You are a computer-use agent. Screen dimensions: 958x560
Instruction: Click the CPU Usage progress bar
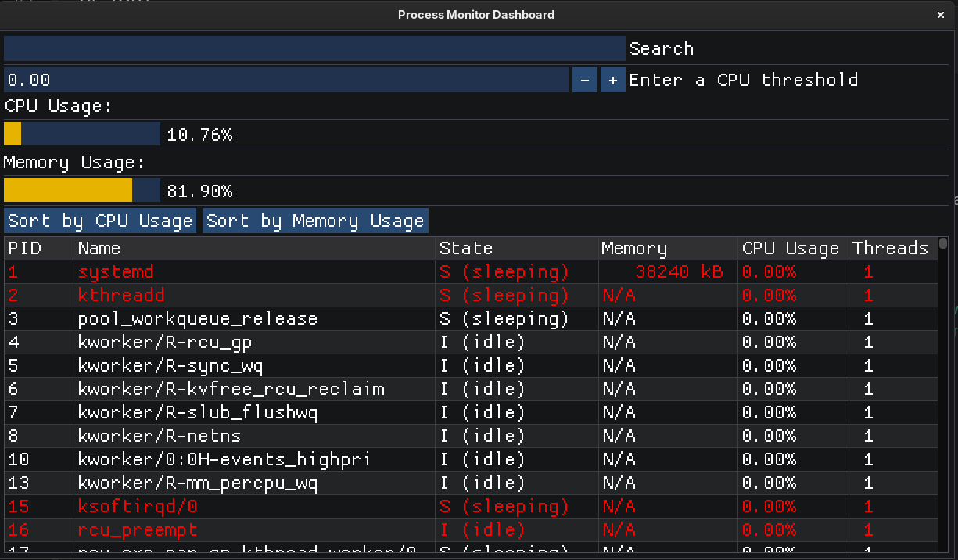click(81, 133)
